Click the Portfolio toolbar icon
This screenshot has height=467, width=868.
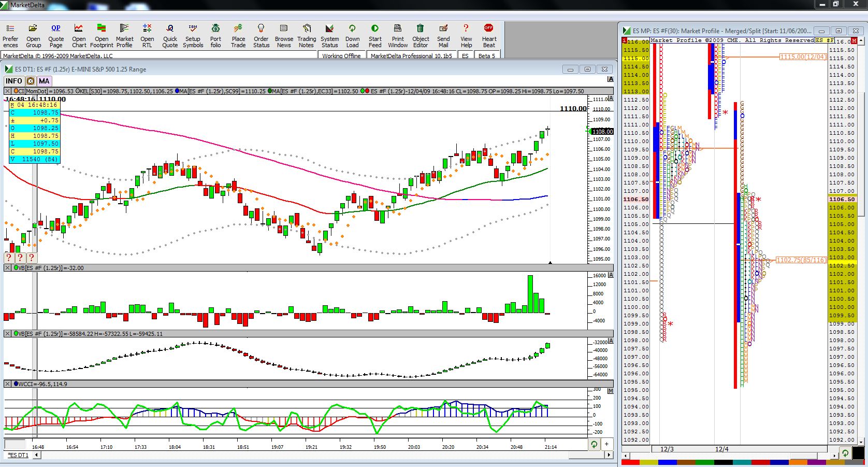(x=215, y=35)
